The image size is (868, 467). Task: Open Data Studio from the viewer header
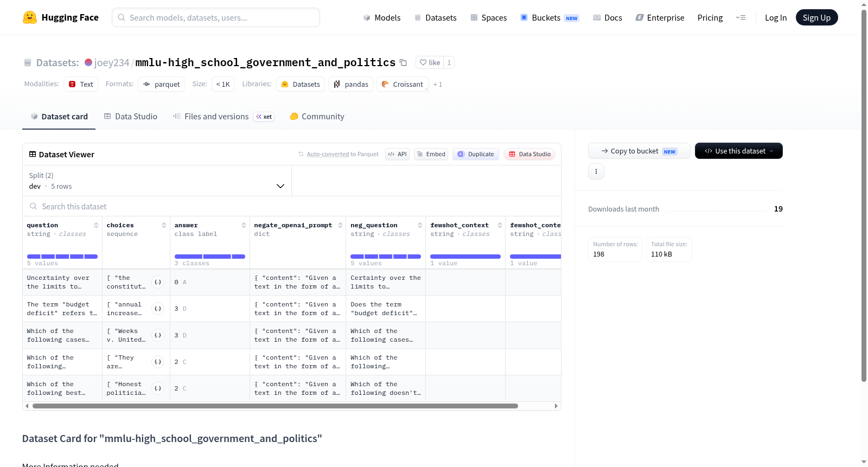529,154
